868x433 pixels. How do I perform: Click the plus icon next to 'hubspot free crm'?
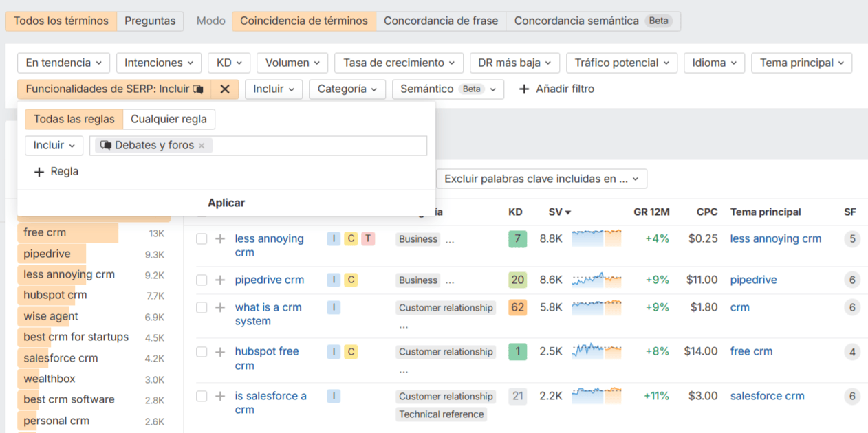click(220, 352)
